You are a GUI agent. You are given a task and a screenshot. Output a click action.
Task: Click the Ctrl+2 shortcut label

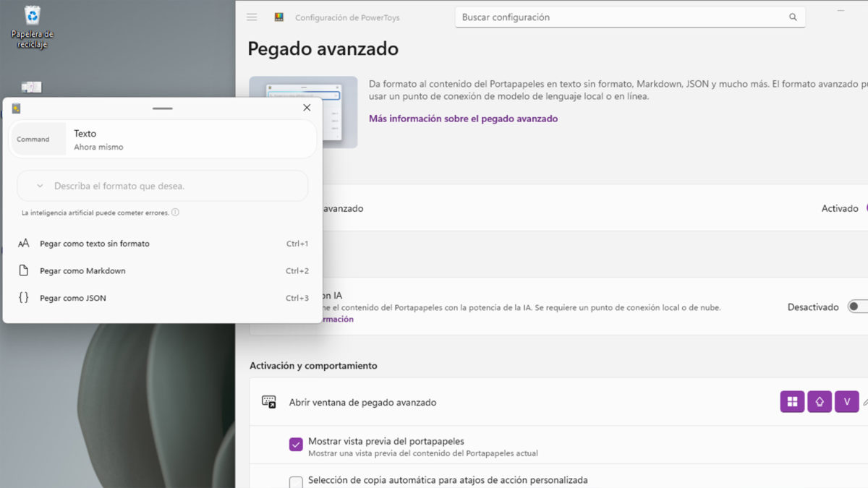(297, 271)
